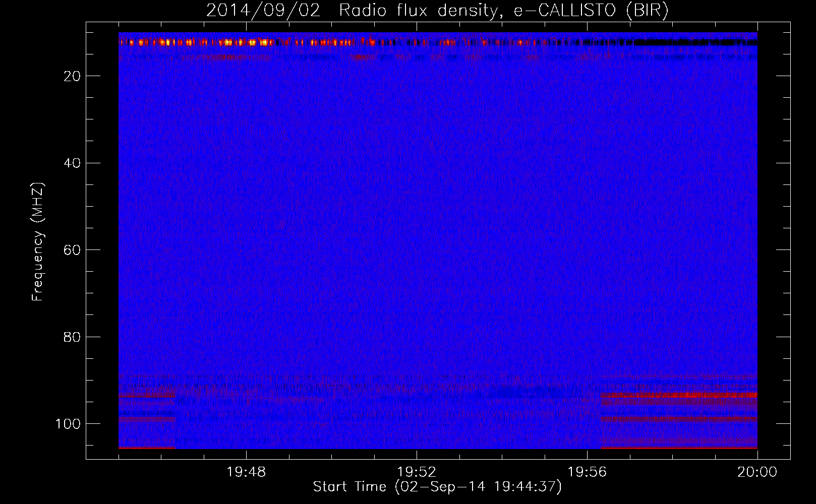Viewport: 816px width, 504px height.
Task: Click the 80 MHz frequency tick label
Action: point(72,337)
